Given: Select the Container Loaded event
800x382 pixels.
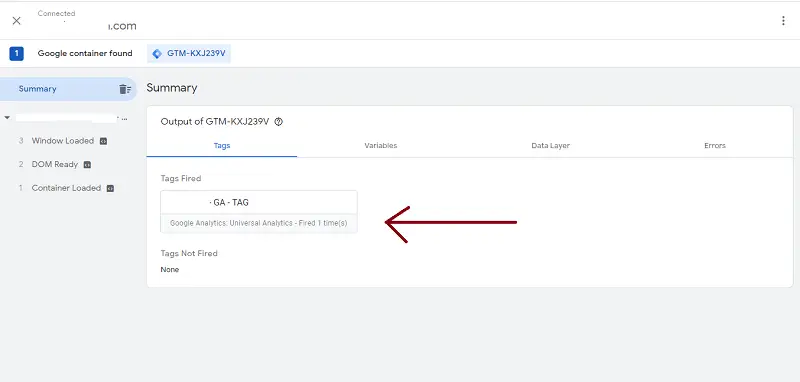Looking at the screenshot, I should point(66,188).
